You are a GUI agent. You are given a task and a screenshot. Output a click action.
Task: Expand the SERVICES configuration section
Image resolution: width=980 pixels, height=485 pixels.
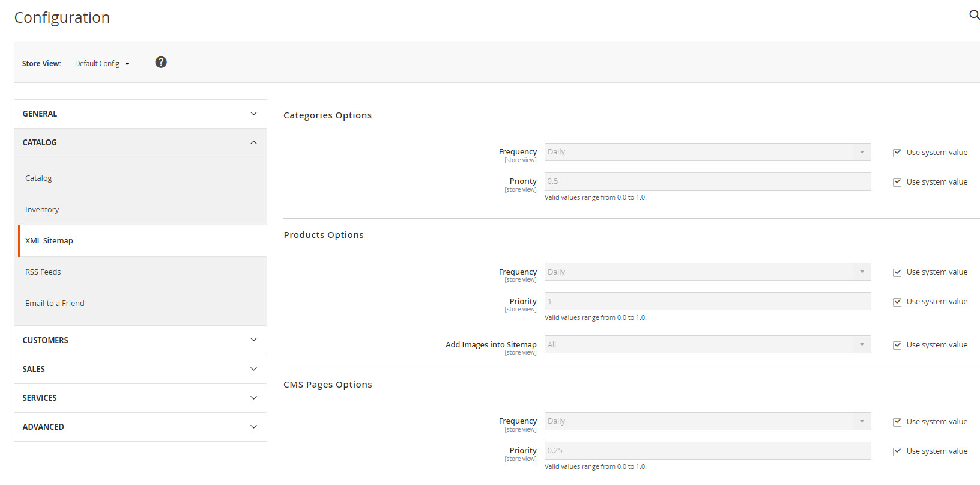click(x=141, y=398)
